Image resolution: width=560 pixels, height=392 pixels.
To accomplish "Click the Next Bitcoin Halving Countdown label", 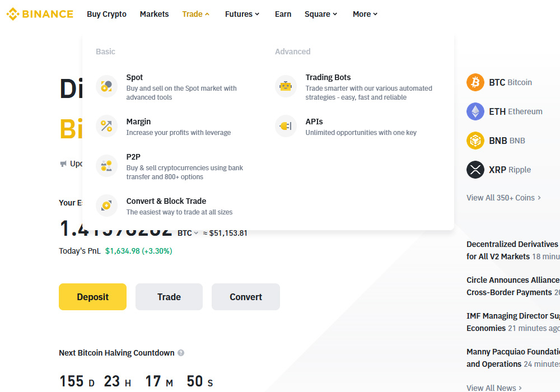I will pos(116,353).
